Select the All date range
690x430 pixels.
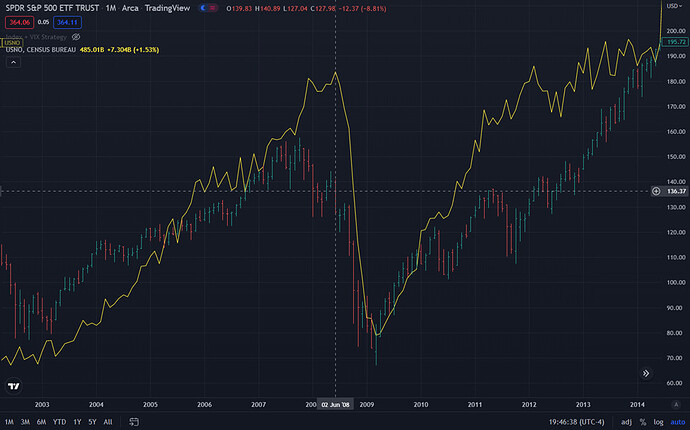coord(107,422)
